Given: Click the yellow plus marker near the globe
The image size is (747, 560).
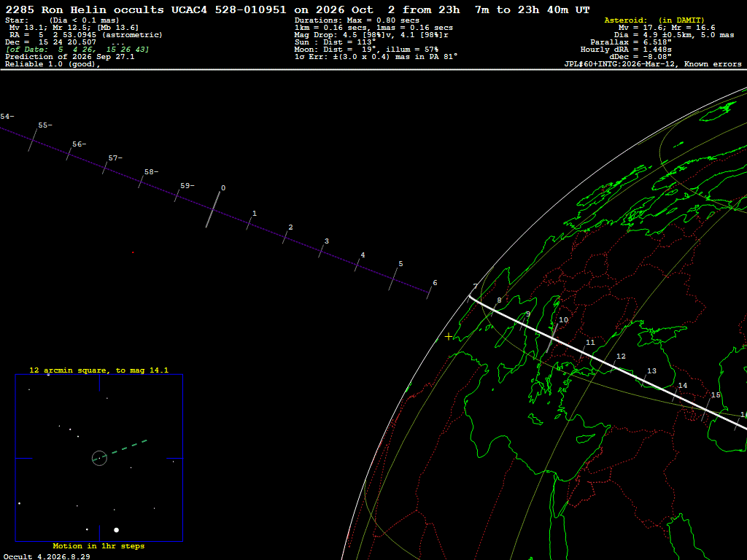Looking at the screenshot, I should pyautogui.click(x=449, y=337).
